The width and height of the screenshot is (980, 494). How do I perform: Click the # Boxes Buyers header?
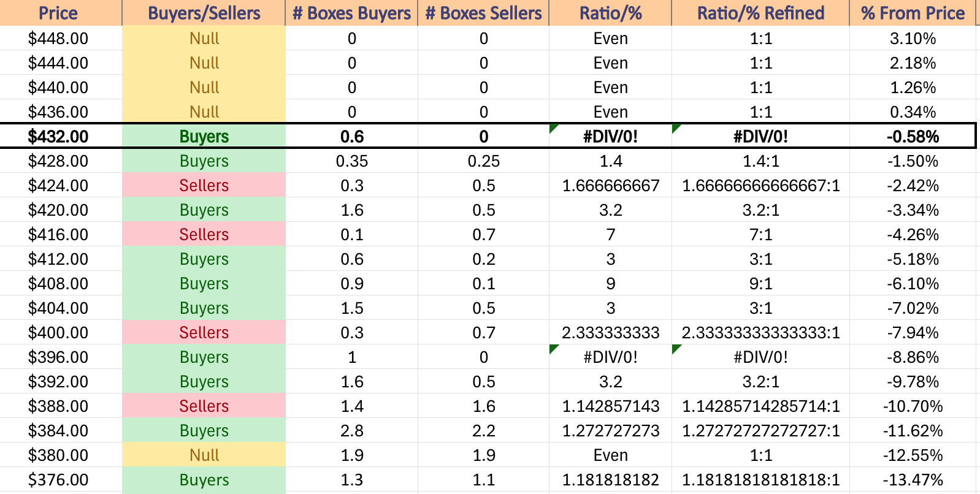(x=352, y=13)
